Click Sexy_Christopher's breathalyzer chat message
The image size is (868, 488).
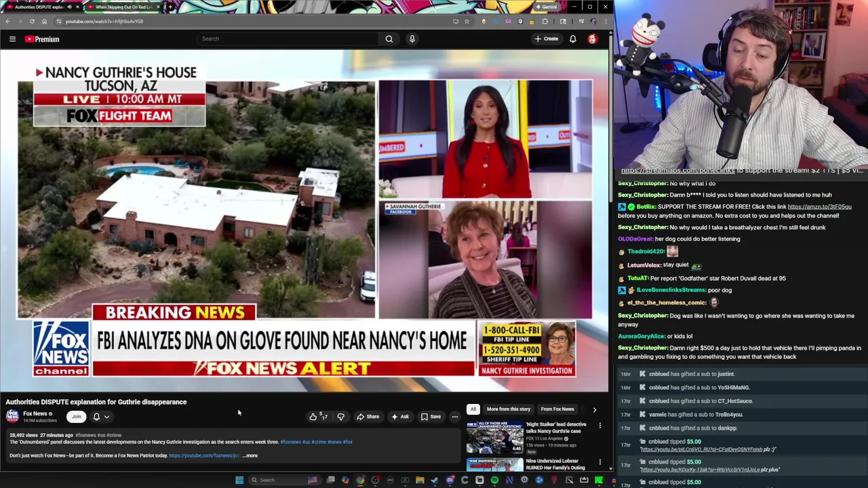722,228
